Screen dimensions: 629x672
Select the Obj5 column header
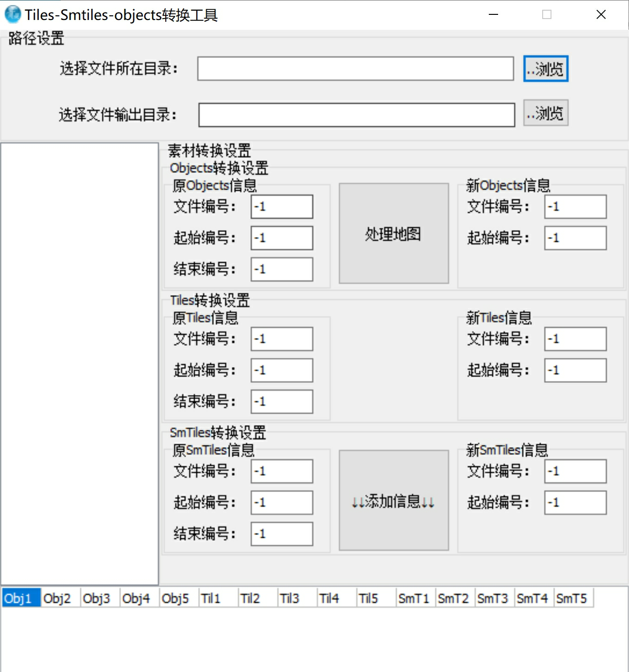(x=179, y=598)
